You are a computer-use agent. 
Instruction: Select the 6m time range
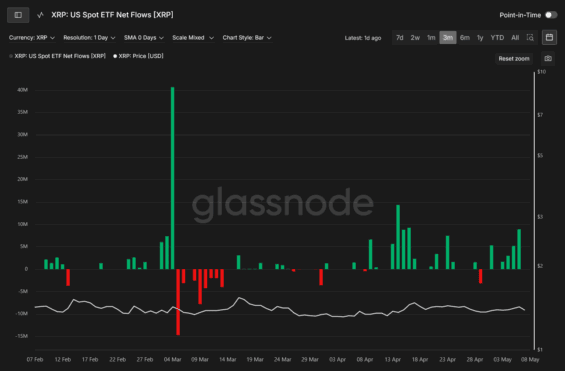click(x=464, y=37)
